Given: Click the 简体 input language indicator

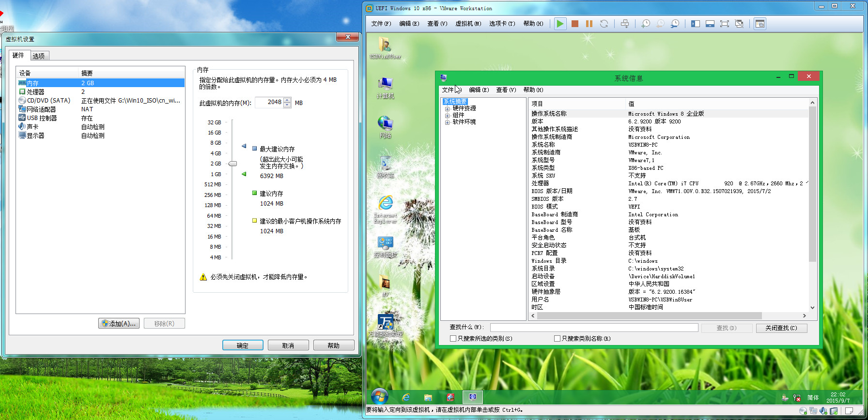Looking at the screenshot, I should point(813,398).
